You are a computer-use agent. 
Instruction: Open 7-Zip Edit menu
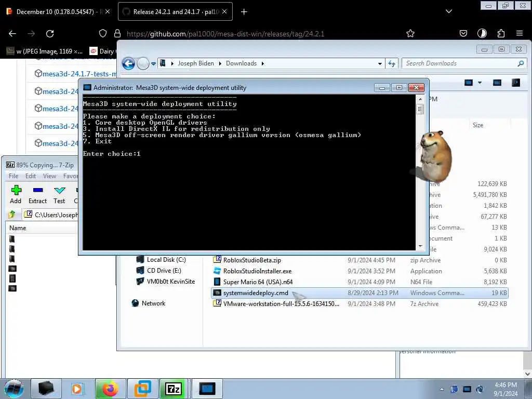[x=31, y=176]
